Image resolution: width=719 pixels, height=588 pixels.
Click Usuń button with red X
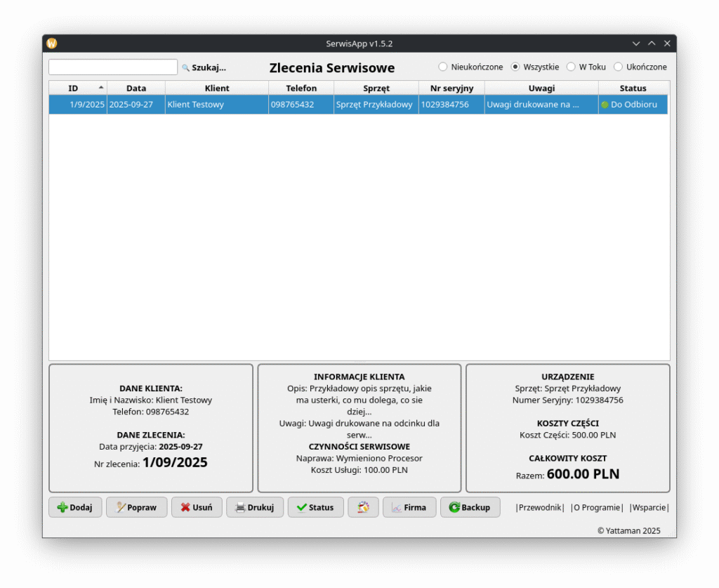[x=197, y=507]
